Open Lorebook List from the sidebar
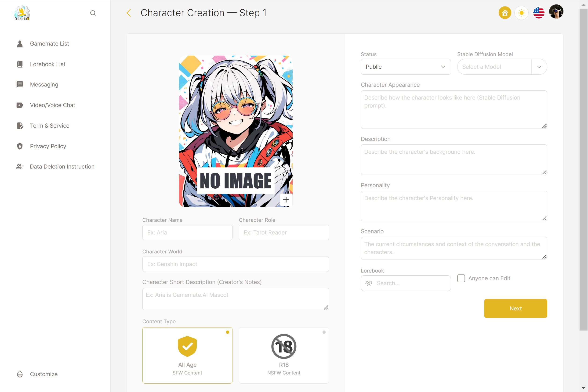588x392 pixels. point(47,64)
